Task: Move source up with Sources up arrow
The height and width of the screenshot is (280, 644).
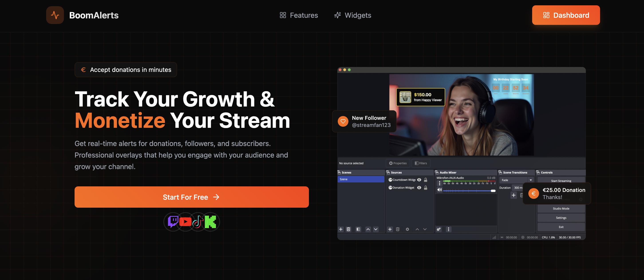Action: tap(417, 229)
